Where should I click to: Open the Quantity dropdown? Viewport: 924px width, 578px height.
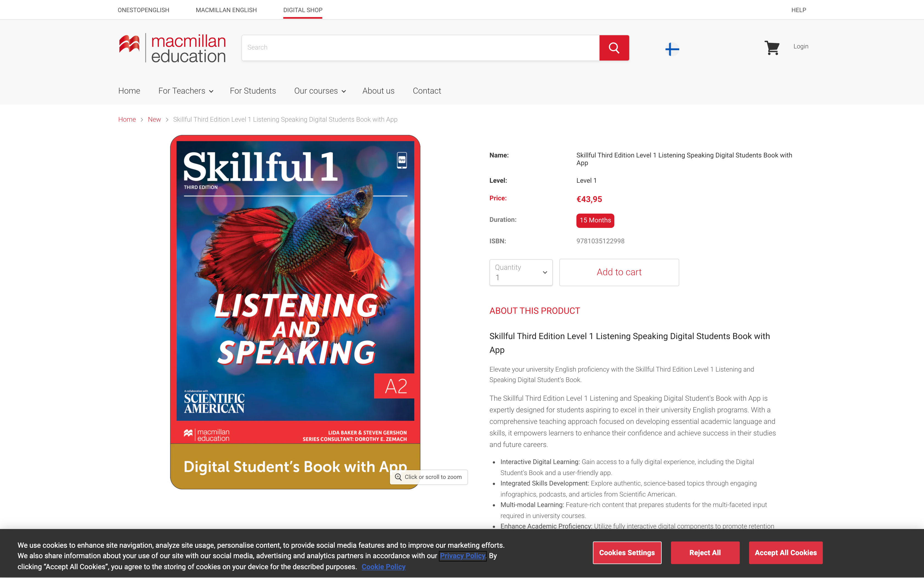click(x=521, y=272)
